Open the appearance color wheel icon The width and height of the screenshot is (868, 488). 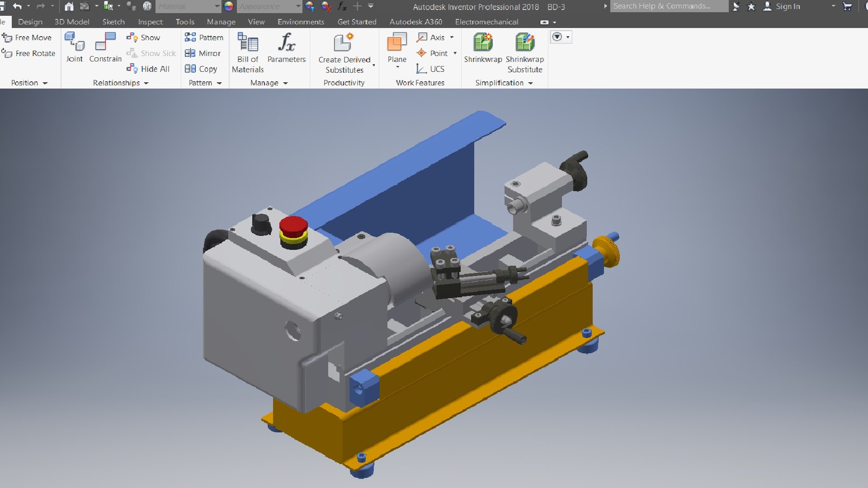point(229,6)
